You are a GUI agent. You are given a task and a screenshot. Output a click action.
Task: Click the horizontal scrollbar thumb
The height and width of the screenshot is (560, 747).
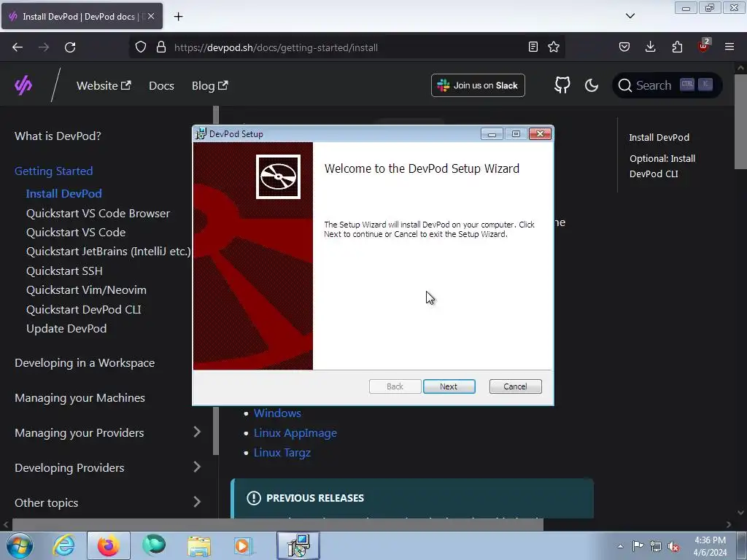coord(278,524)
